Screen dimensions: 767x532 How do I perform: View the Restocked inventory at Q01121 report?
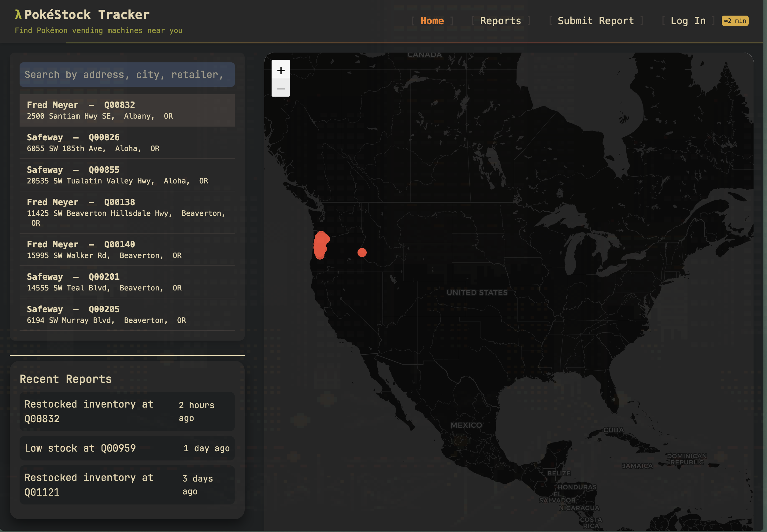(x=127, y=485)
